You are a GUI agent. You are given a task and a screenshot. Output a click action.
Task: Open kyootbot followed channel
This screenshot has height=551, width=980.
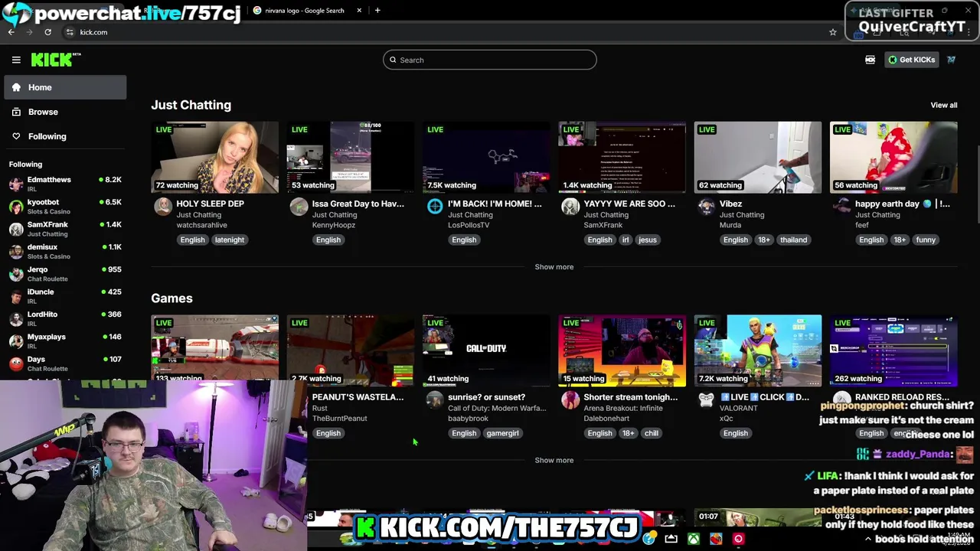65,207
